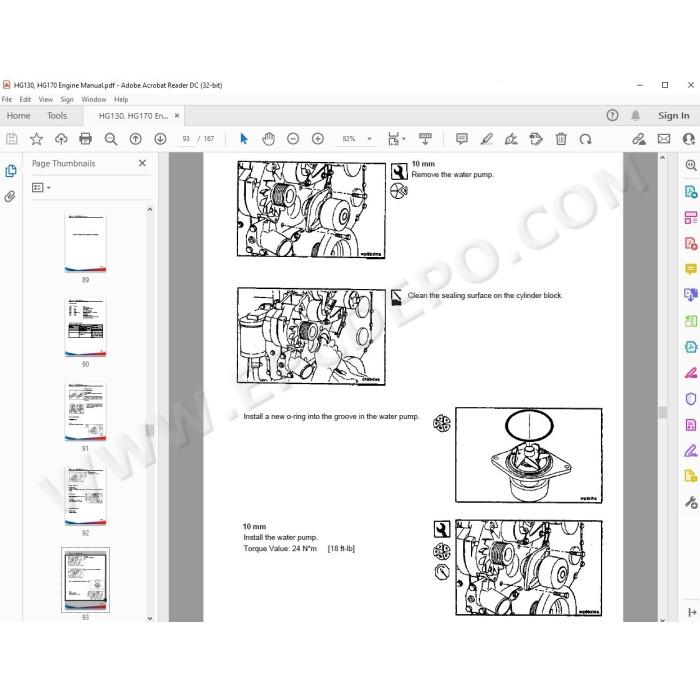Viewport: 700px width, 700px height.
Task: Switch to the Tools tab
Action: [x=57, y=116]
